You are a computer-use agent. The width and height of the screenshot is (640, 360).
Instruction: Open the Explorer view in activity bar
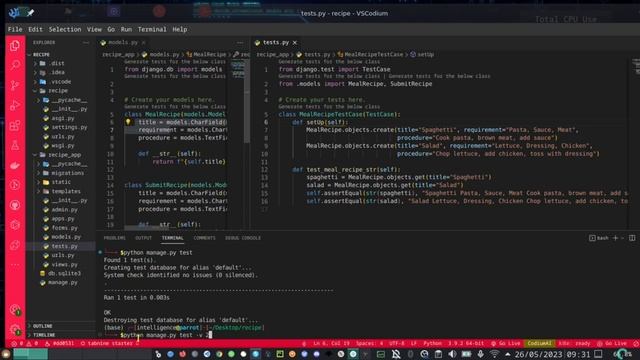point(15,45)
